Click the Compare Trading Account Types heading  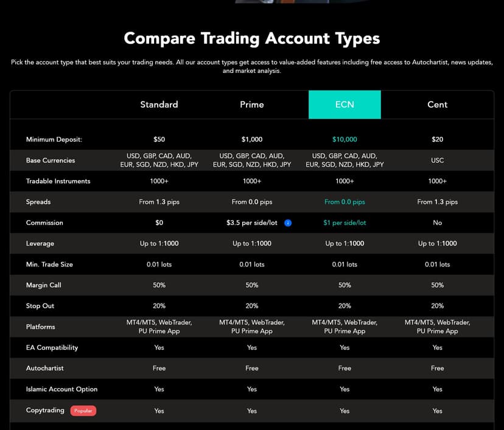click(x=252, y=38)
